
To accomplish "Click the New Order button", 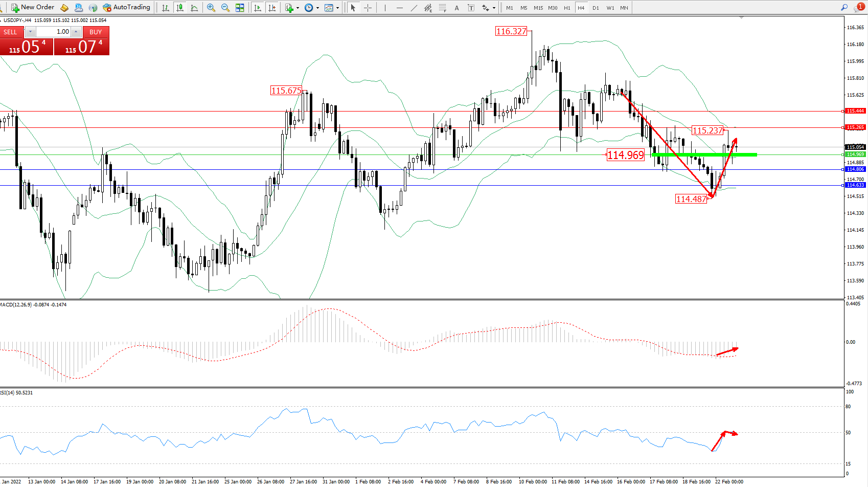I will point(33,7).
